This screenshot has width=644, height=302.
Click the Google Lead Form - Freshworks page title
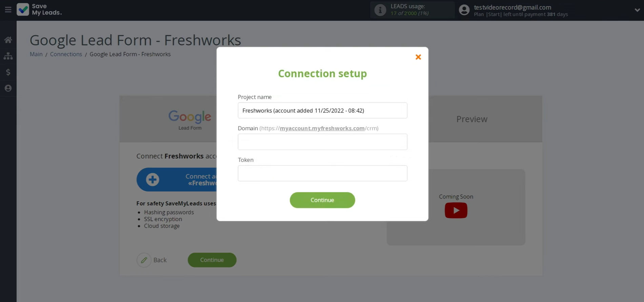click(136, 40)
